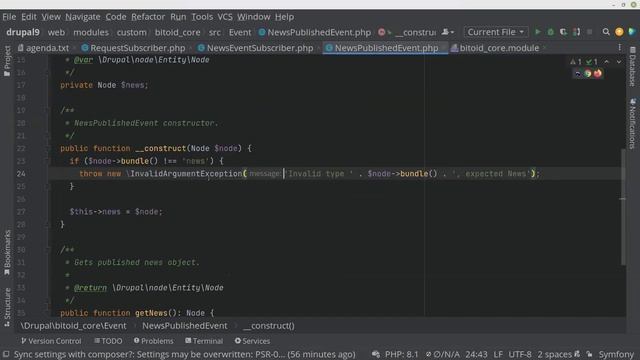This screenshot has height=360, width=640.
Task: Open the file in Firefox browser icon
Action: pos(598,73)
